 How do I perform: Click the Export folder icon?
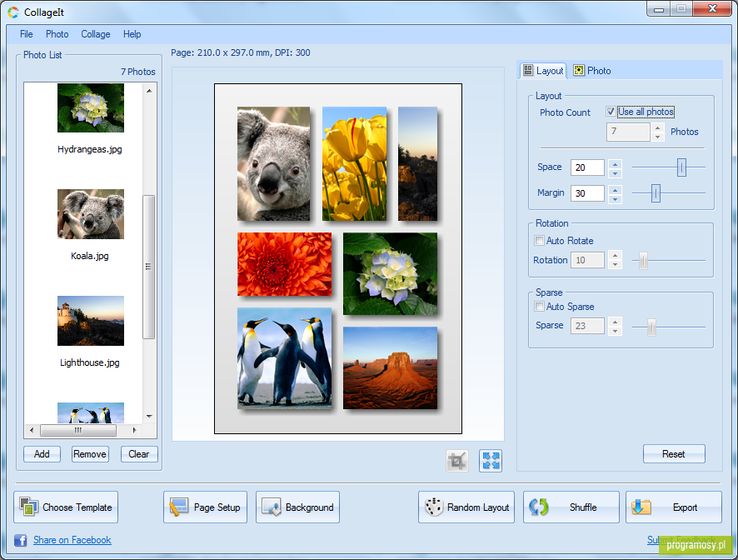click(x=641, y=507)
